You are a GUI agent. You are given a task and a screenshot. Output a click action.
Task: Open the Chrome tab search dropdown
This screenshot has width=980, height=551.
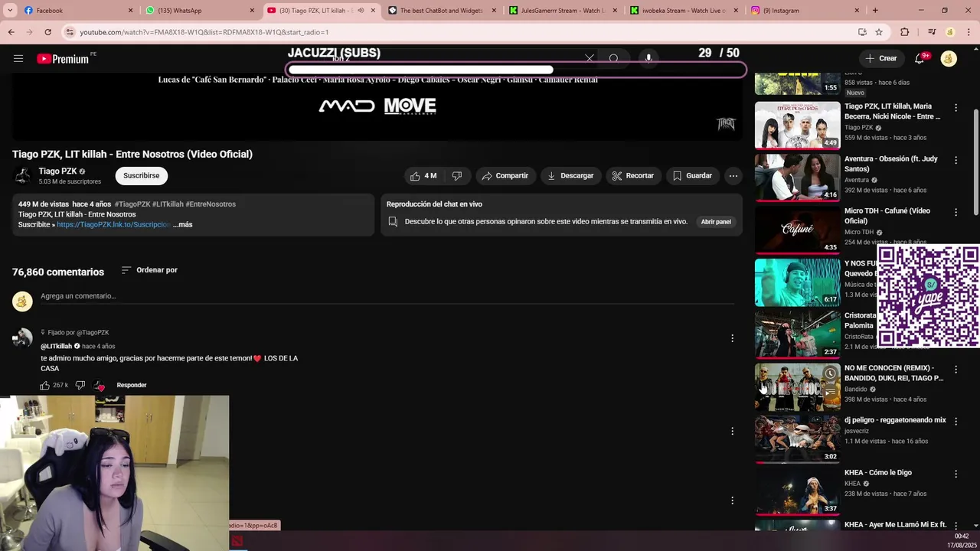click(11, 11)
